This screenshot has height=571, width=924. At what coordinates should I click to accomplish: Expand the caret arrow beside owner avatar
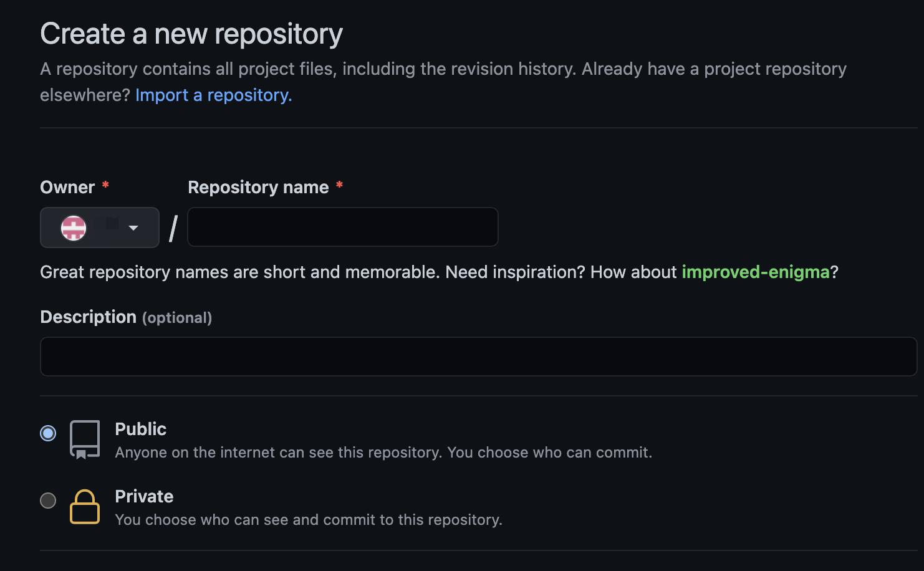[133, 228]
